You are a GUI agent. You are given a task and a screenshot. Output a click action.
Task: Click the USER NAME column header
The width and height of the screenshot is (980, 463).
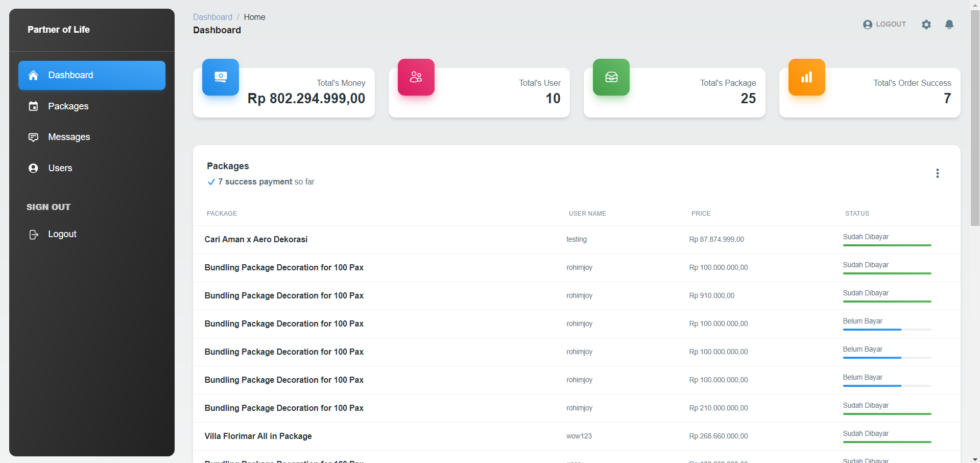pyautogui.click(x=587, y=214)
